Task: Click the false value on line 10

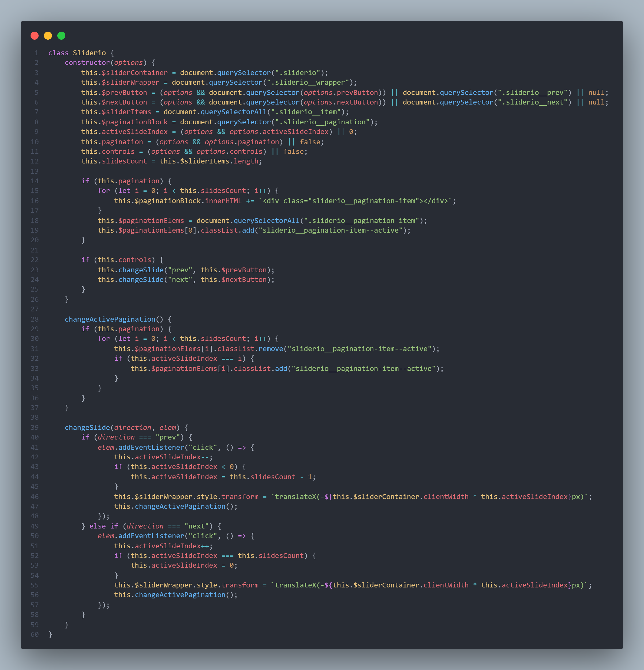Action: [x=310, y=142]
